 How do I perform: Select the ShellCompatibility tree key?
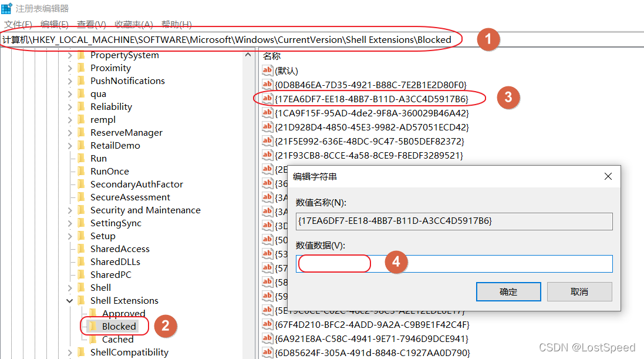click(129, 353)
